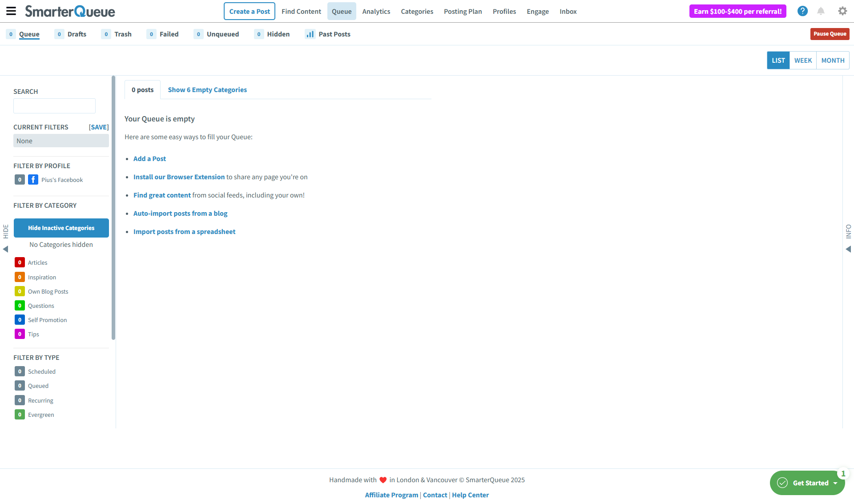Image resolution: width=854 pixels, height=504 pixels.
Task: Open Show 6 Empty Categories link
Action: (207, 90)
